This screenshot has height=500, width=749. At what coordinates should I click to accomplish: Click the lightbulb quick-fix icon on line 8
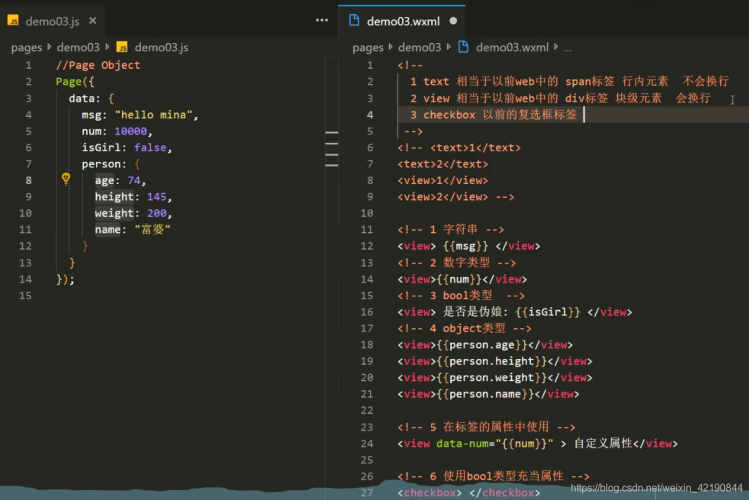(66, 179)
